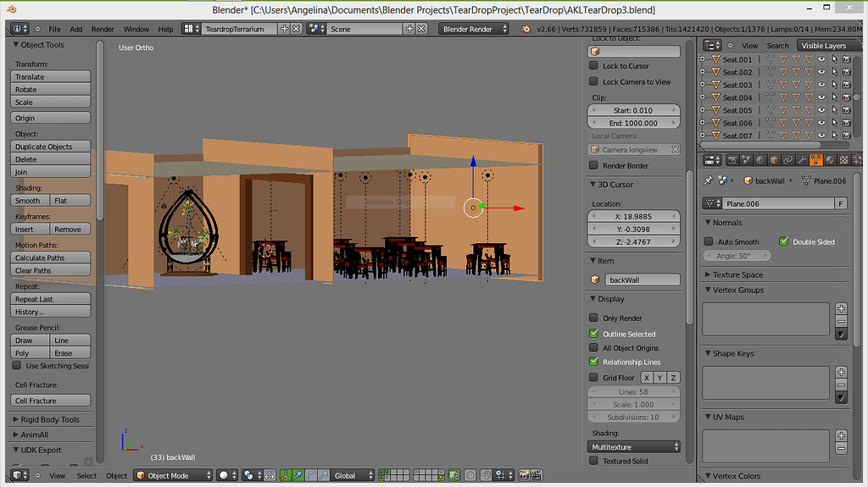The image size is (868, 487).
Task: Hide Seat.006 with its eye icon
Action: [822, 123]
